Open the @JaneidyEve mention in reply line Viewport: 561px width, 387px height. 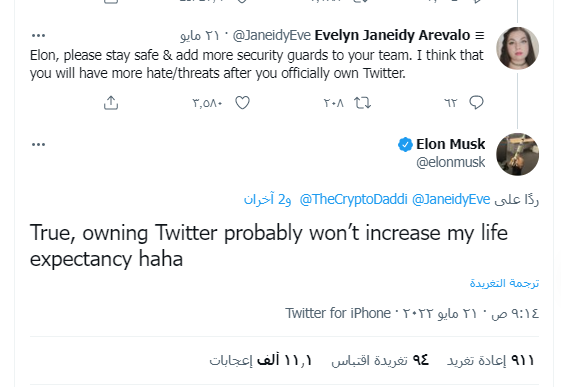tap(451, 199)
